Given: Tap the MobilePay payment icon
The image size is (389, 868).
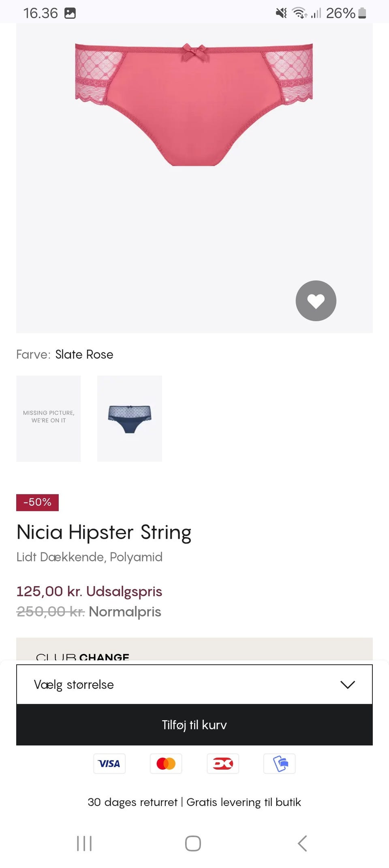Looking at the screenshot, I should [280, 764].
